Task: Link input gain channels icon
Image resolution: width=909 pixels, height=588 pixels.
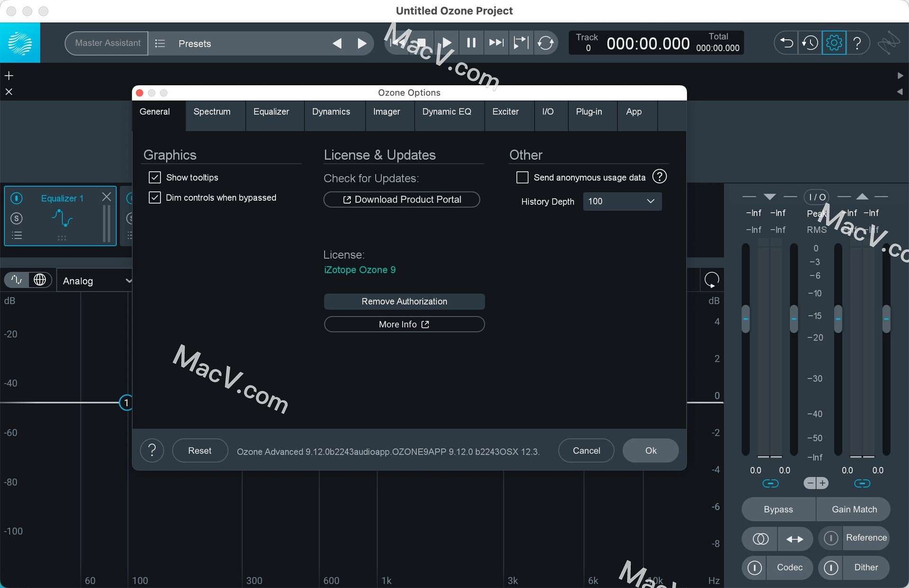Action: (x=770, y=483)
